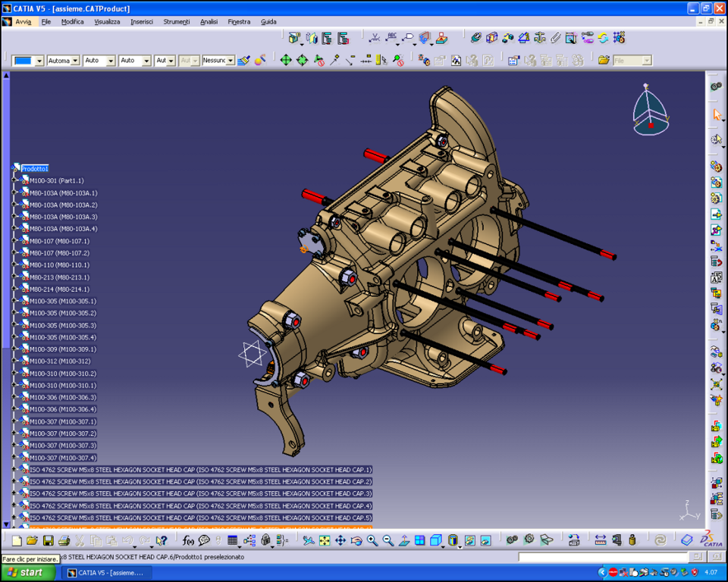The image size is (728, 582).
Task: Print using the printer icon
Action: click(64, 540)
